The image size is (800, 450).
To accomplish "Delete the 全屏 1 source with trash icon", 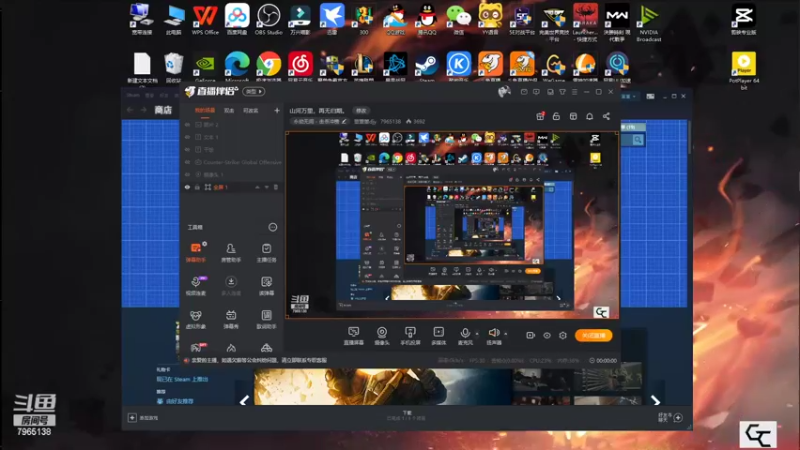I will [x=276, y=187].
